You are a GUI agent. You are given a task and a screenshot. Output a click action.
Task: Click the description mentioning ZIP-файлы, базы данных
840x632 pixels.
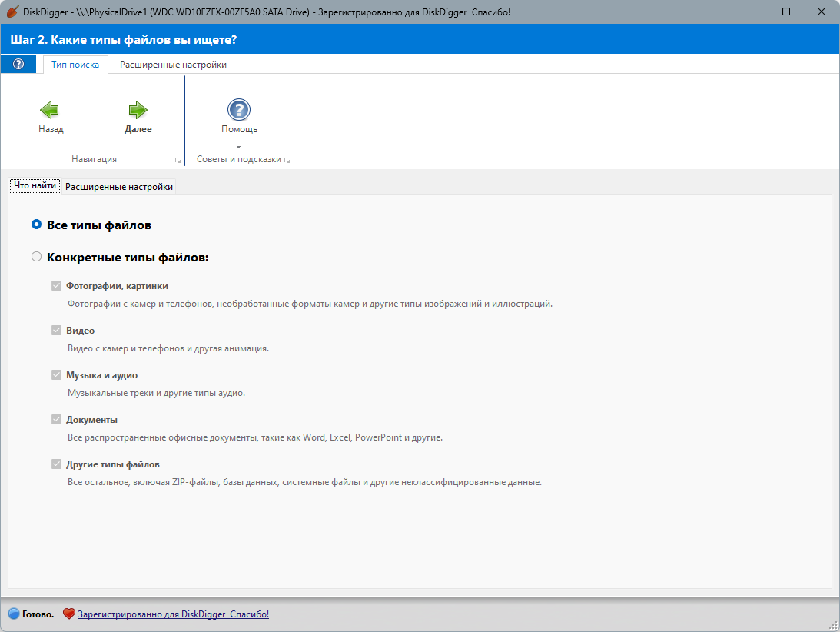click(x=304, y=482)
